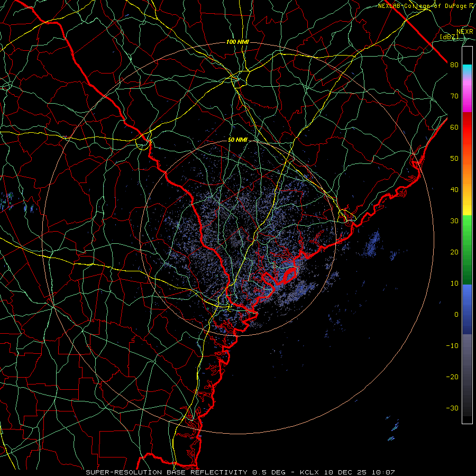Click the 30 value on the dBZ scale
The width and height of the screenshot is (476, 476).
pyautogui.click(x=454, y=221)
